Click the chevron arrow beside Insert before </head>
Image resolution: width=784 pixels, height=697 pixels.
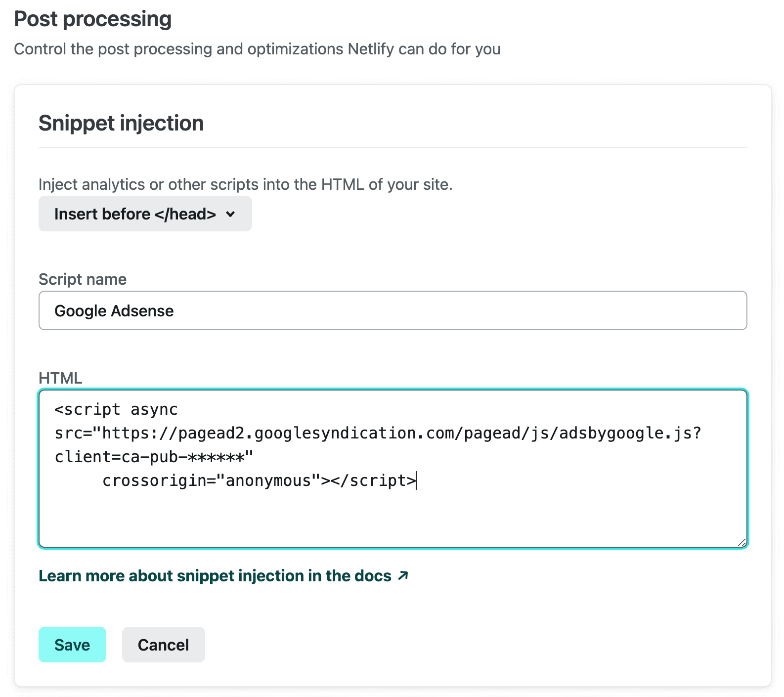pyautogui.click(x=230, y=214)
